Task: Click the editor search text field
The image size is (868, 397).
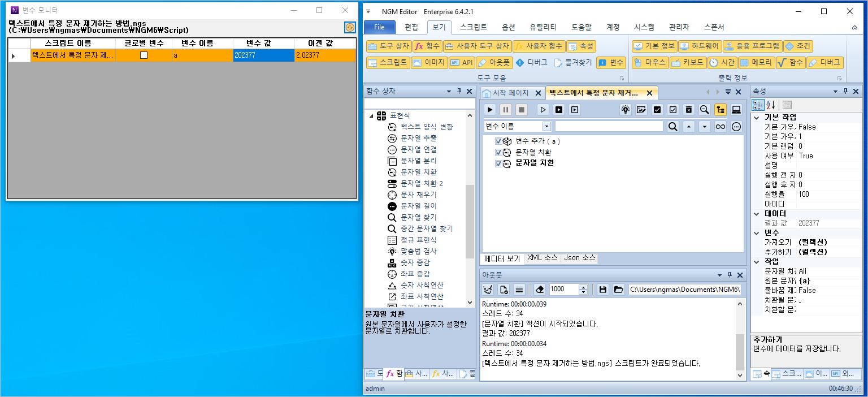Action: [x=609, y=127]
